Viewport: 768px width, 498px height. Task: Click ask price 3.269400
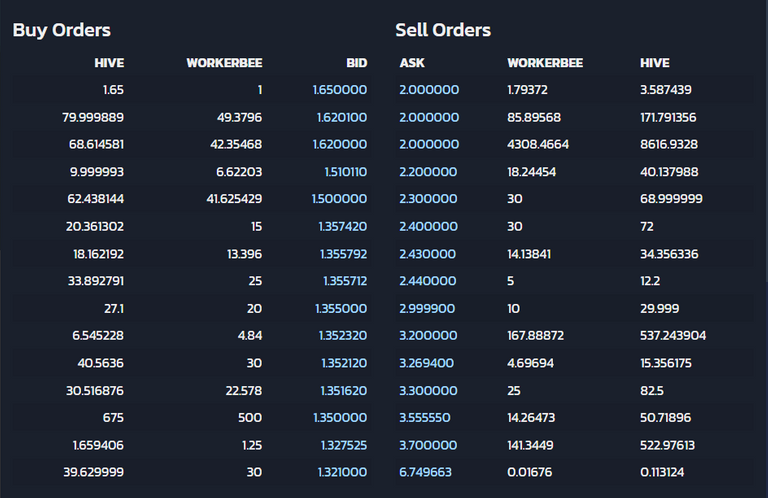pyautogui.click(x=427, y=363)
